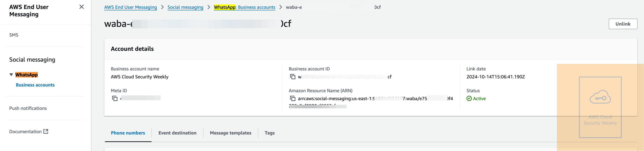Open SMS in the sidebar
The image size is (644, 151).
click(x=14, y=35)
